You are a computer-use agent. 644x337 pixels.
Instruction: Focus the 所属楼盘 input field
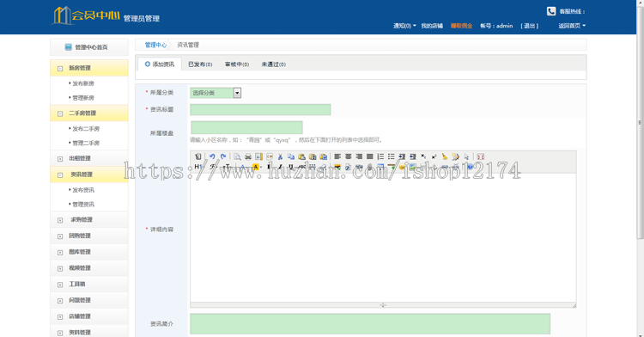point(246,127)
